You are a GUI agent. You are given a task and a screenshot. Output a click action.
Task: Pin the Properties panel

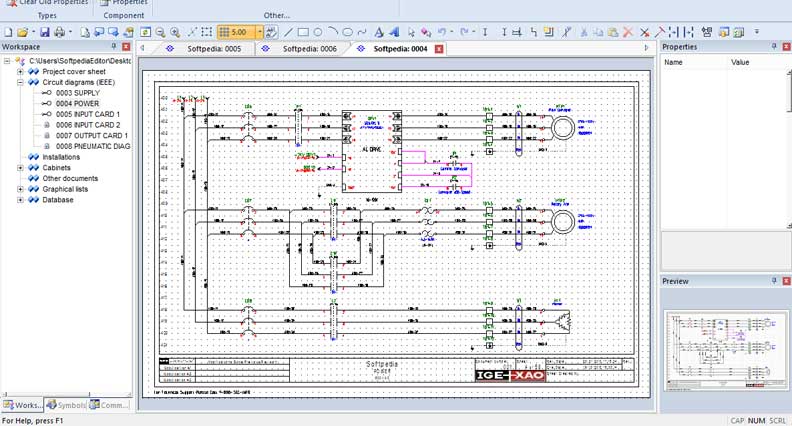(774, 46)
